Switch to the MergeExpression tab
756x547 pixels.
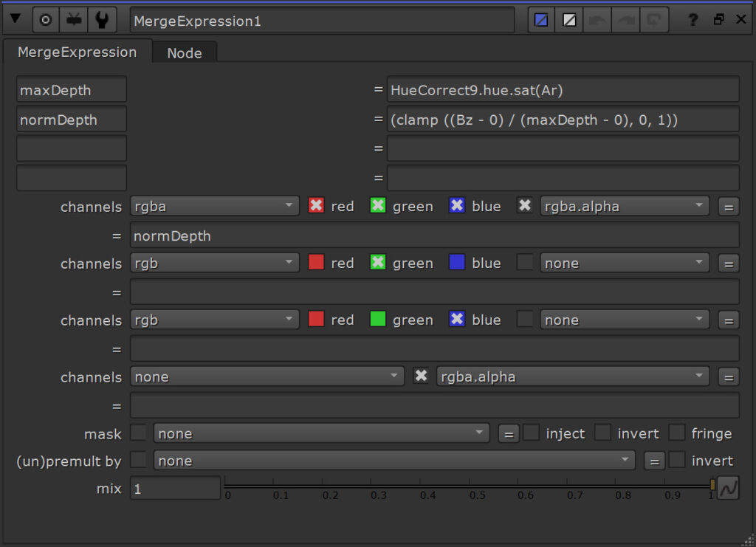coord(77,52)
